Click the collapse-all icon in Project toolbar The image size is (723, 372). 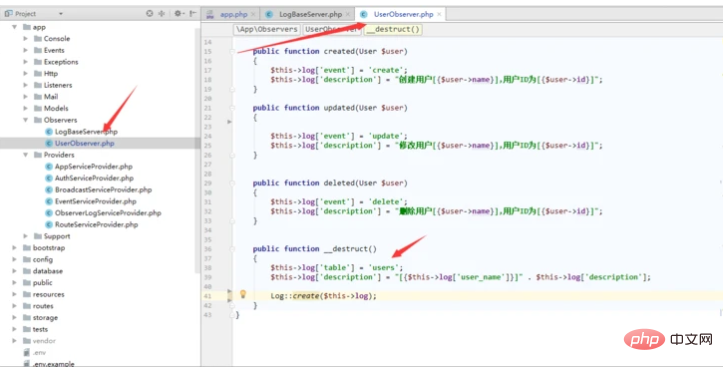pyautogui.click(x=161, y=13)
